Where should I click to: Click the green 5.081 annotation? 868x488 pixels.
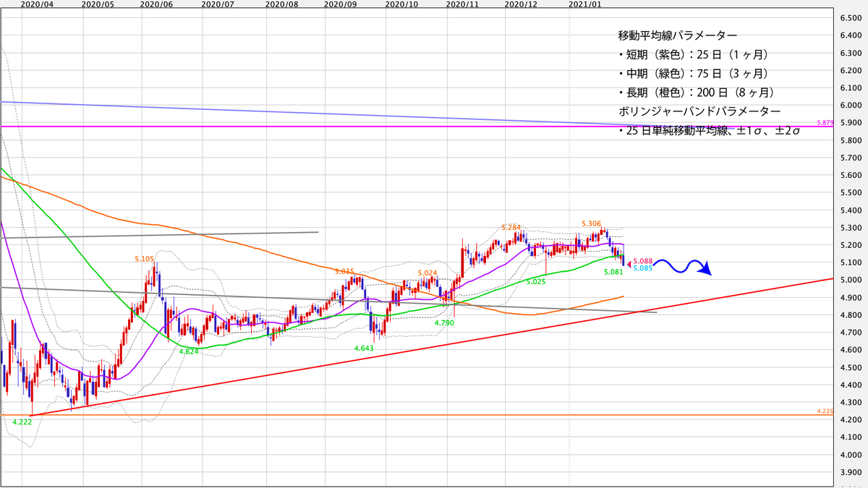click(x=613, y=273)
